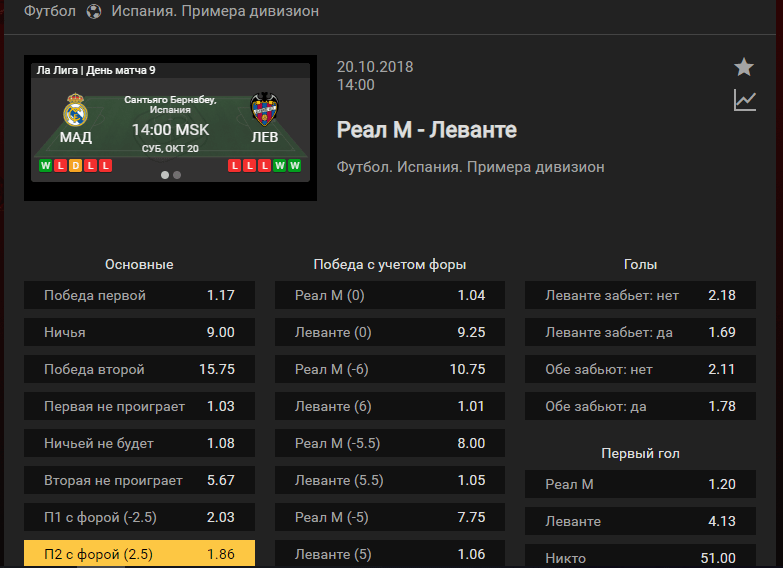Pick П1 с форой (-2.5) at 2.03

(139, 517)
